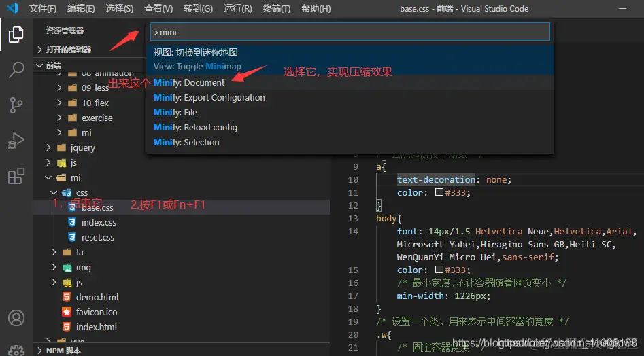Expand the 10_flex folder chevron
The width and height of the screenshot is (644, 356).
(x=60, y=103)
